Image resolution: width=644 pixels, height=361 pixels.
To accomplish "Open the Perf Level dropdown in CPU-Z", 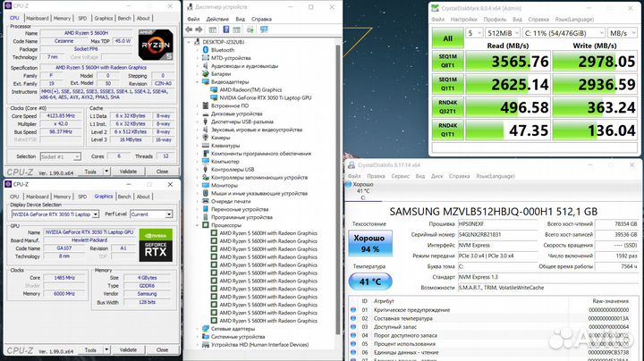I will [x=150, y=214].
